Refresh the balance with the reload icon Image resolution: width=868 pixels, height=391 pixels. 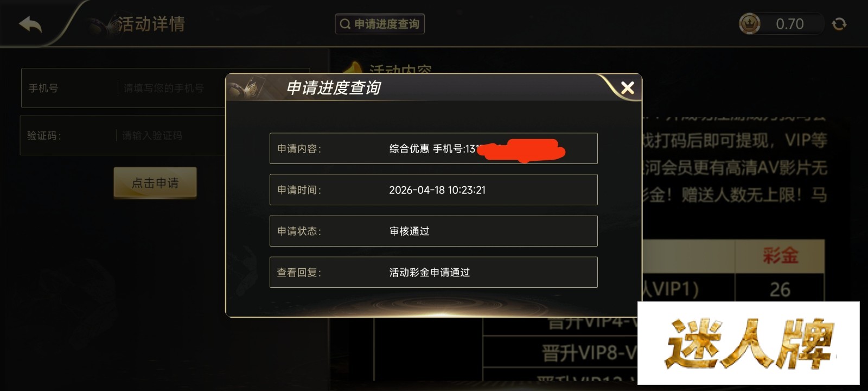click(x=839, y=24)
